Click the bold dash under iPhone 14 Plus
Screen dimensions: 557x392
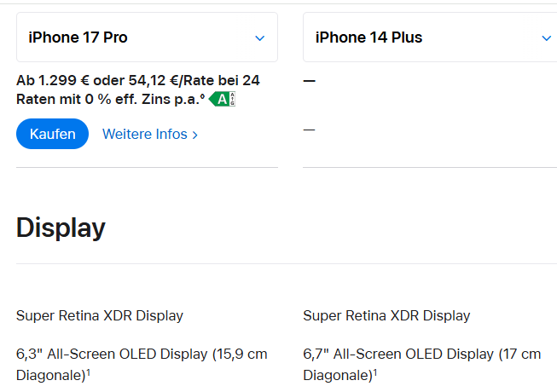[x=309, y=81]
